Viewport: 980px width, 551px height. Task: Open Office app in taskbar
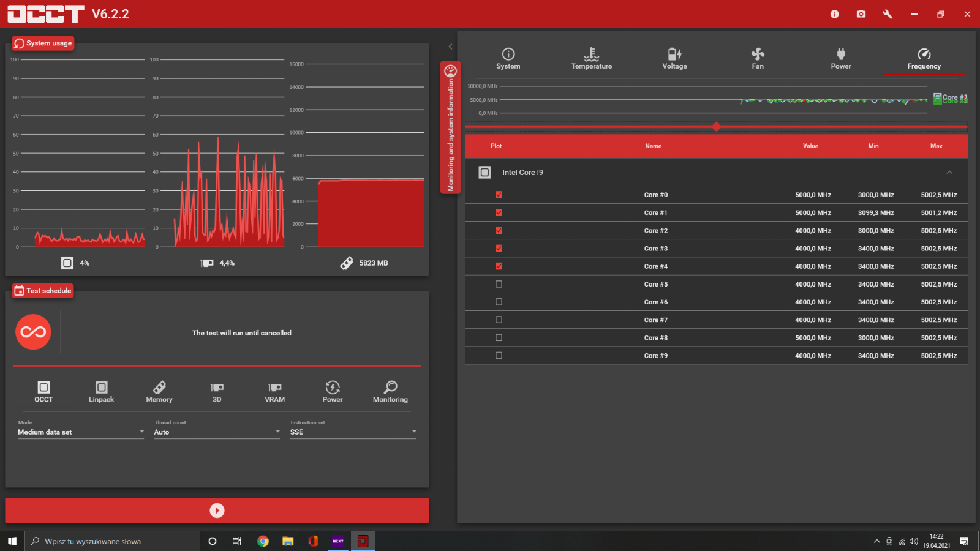tap(313, 541)
